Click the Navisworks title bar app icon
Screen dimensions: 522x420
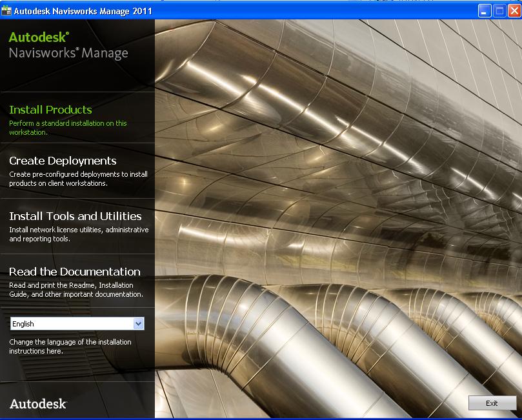pyautogui.click(x=6, y=11)
